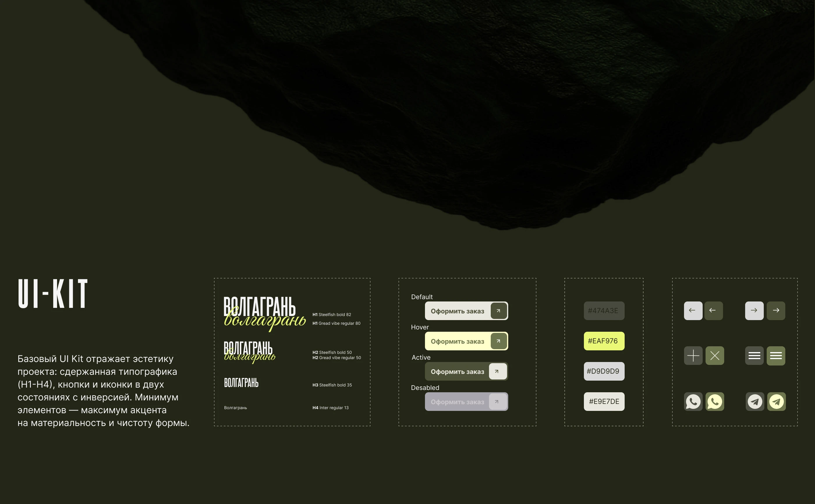Click the green X close icon
The image size is (815, 504).
715,356
